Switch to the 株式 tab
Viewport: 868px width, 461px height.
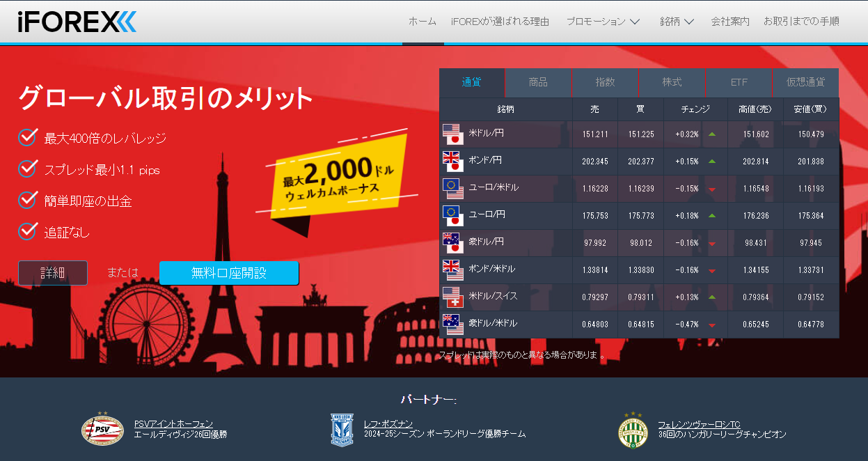[x=671, y=82]
